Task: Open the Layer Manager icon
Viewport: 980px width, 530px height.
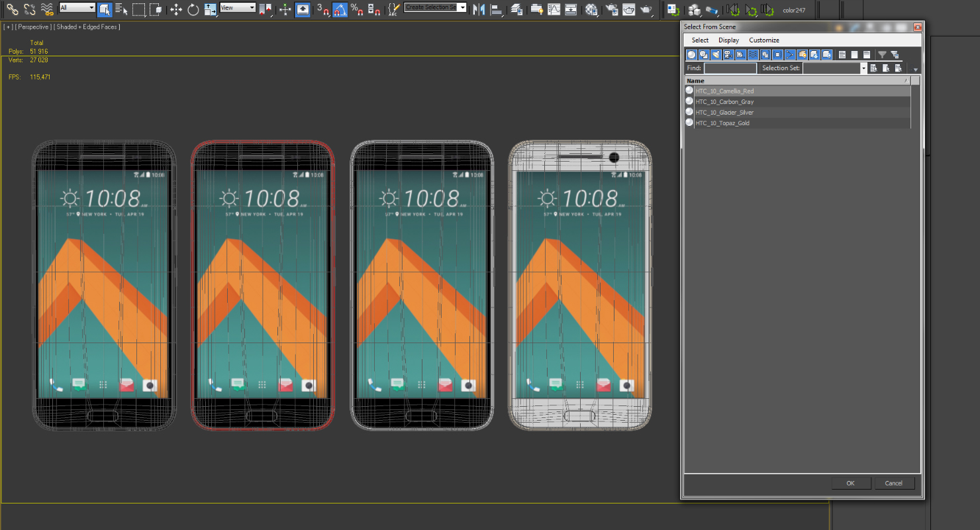Action: (516, 9)
